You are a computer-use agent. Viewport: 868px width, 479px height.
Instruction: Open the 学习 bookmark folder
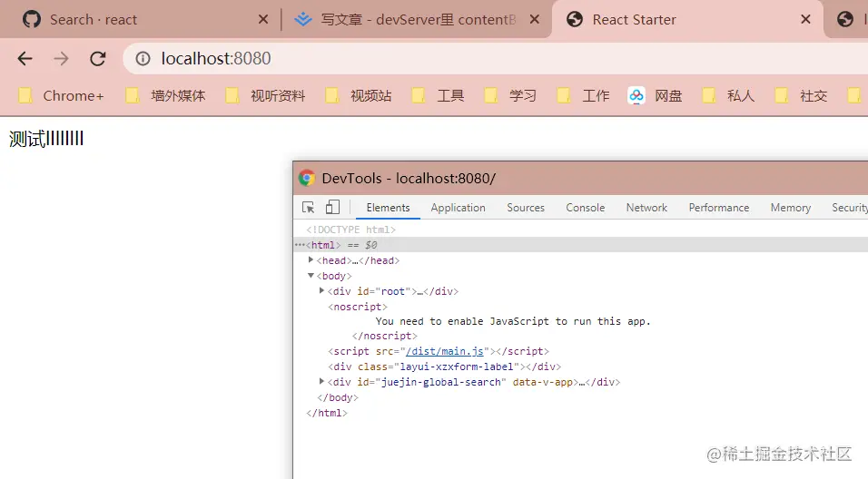[510, 95]
